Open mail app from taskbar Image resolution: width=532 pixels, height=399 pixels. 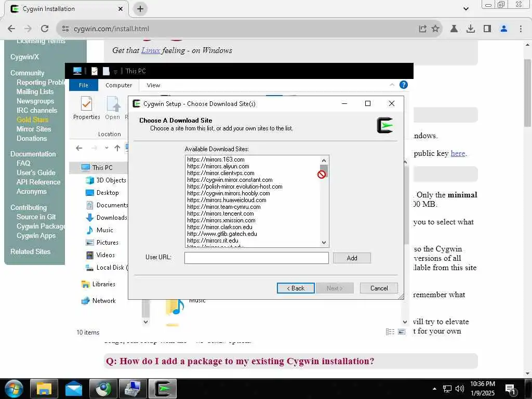click(74, 389)
